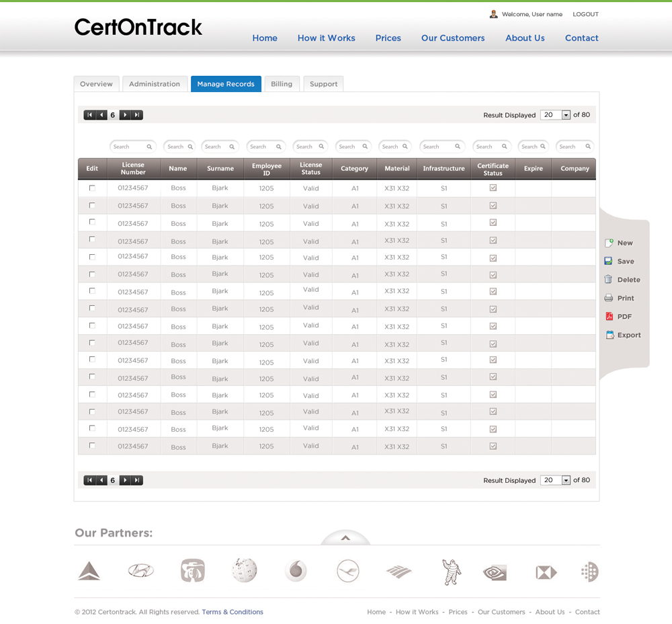Click the Save disk icon
Viewport: 672px width, 624px height.
click(x=609, y=261)
